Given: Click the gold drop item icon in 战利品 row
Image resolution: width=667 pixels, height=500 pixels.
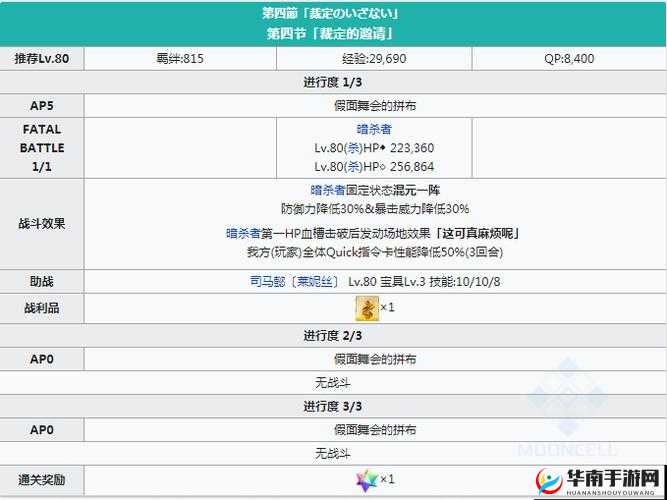Looking at the screenshot, I should pyautogui.click(x=367, y=307).
